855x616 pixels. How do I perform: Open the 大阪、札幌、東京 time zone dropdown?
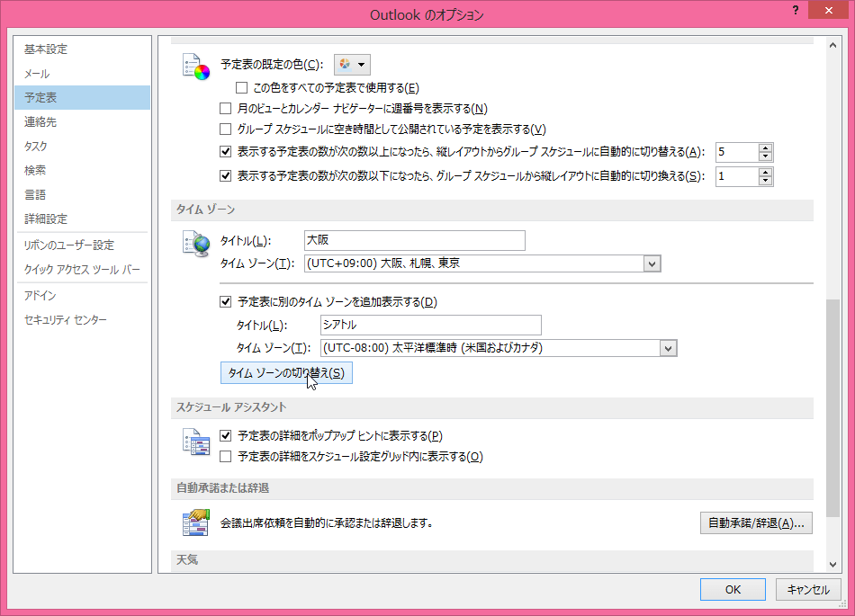pyautogui.click(x=652, y=263)
